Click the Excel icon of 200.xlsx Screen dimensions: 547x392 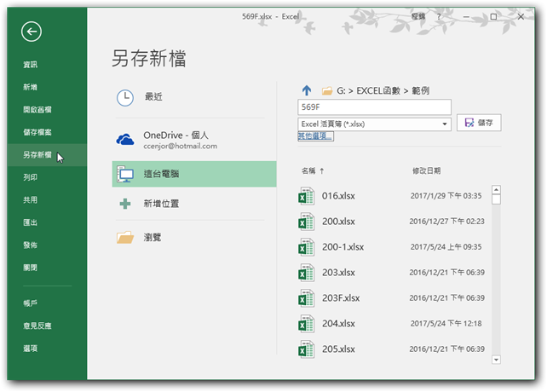point(306,222)
